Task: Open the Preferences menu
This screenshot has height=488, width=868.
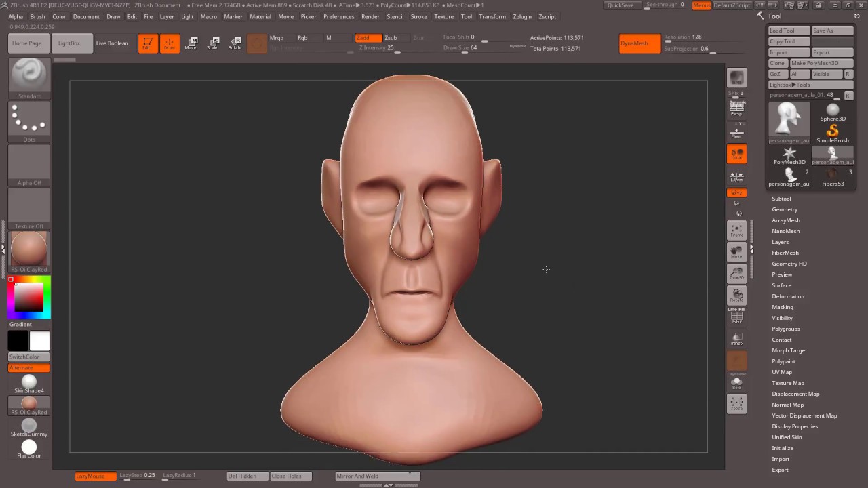Action: (x=338, y=16)
